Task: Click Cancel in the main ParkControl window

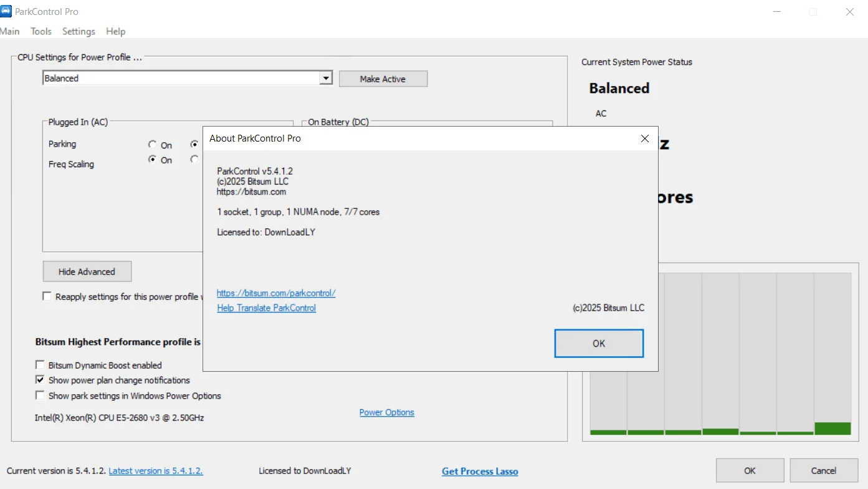Action: pyautogui.click(x=824, y=470)
